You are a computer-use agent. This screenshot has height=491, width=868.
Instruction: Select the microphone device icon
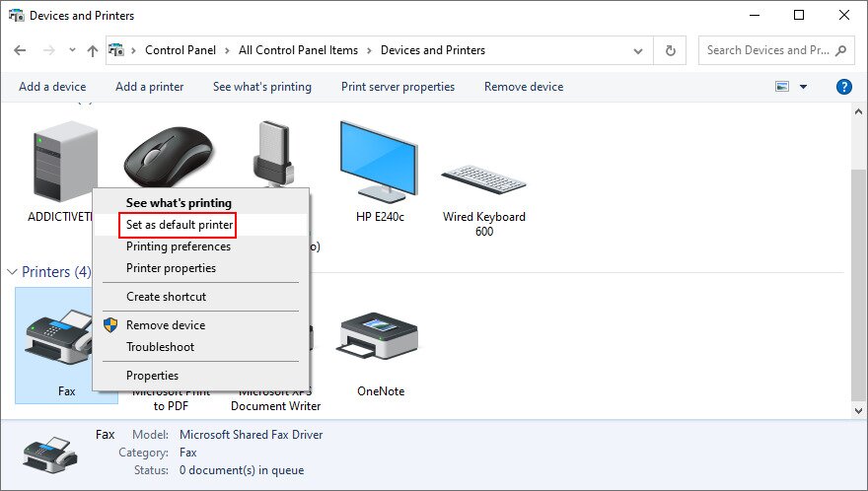[x=273, y=154]
